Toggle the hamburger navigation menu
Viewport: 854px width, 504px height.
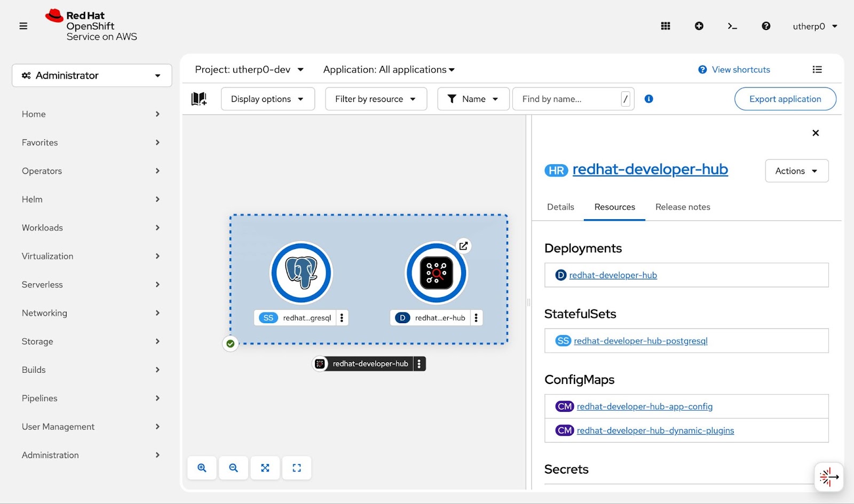click(x=23, y=26)
